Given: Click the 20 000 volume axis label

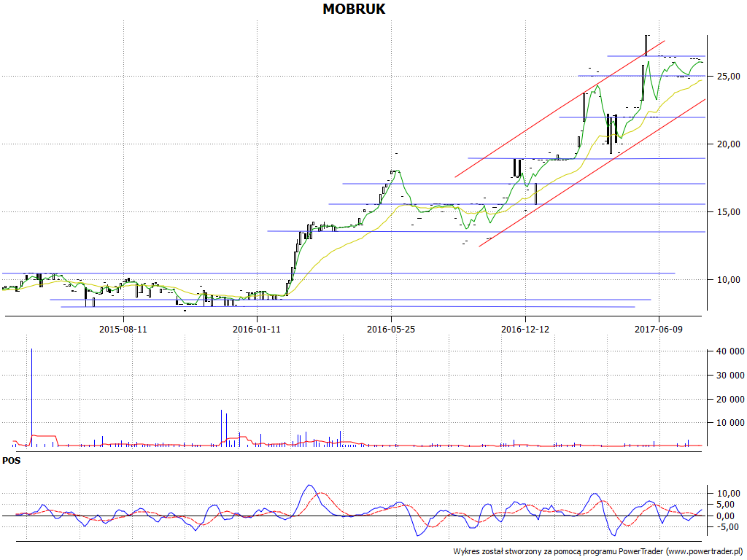Looking at the screenshot, I should (x=729, y=399).
